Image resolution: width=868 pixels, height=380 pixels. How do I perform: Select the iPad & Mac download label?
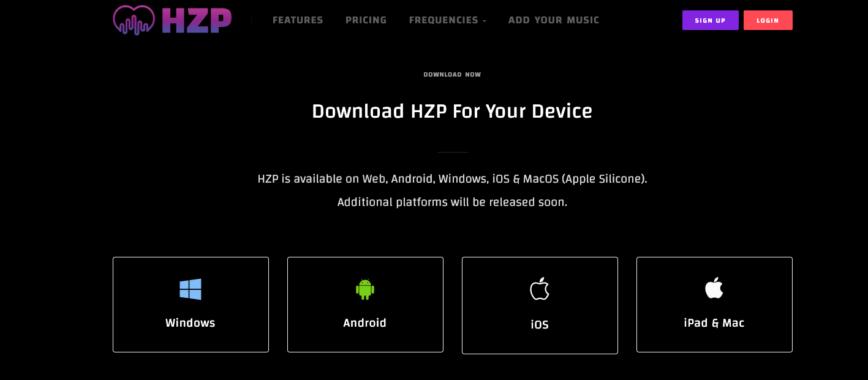tap(714, 323)
